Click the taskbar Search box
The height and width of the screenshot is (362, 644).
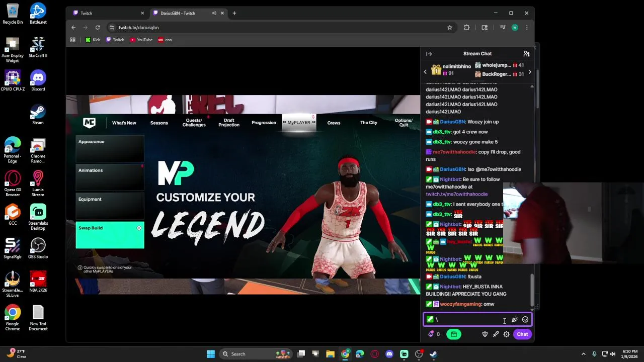(x=256, y=354)
